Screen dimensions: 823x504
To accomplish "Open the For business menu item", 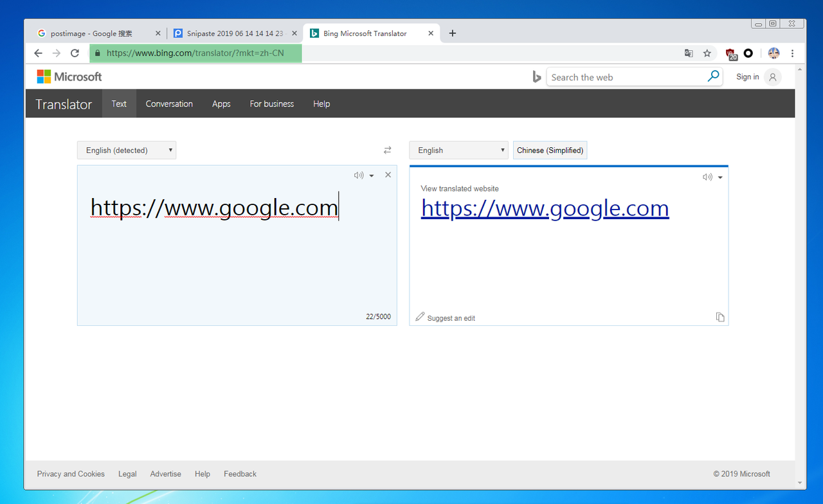I will [x=271, y=104].
